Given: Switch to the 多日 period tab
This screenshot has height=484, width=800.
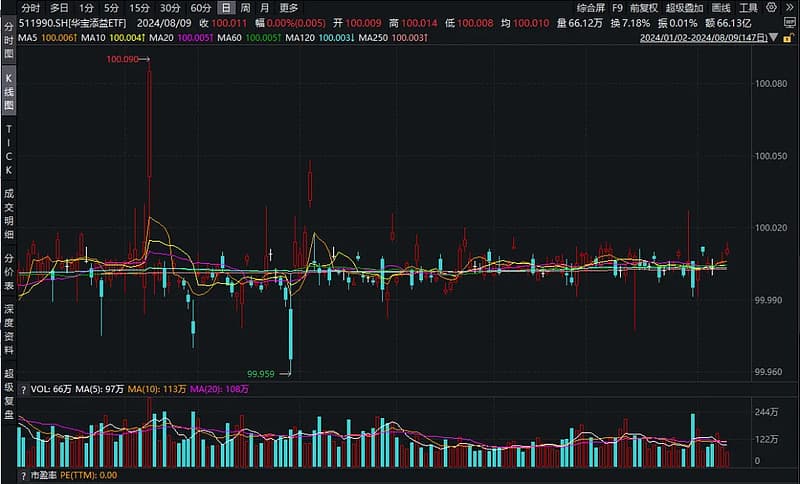Looking at the screenshot, I should point(59,8).
